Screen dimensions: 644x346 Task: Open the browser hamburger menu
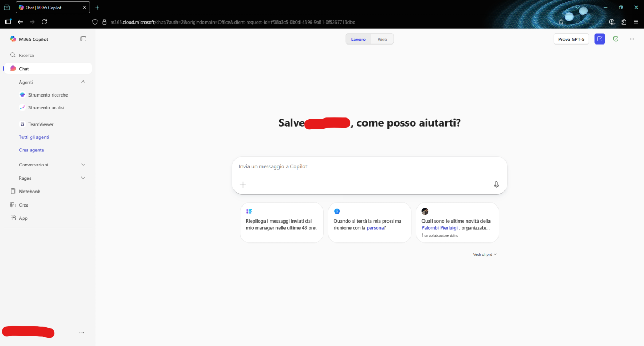point(636,22)
